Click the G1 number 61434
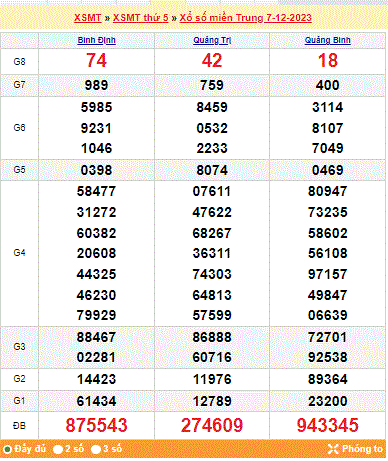This screenshot has width=388, height=461. click(96, 401)
